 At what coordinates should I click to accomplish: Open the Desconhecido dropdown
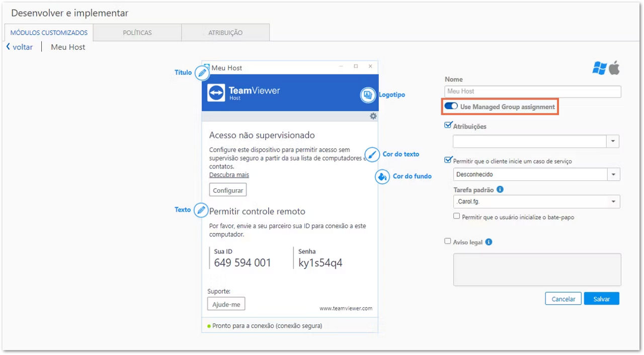click(613, 174)
